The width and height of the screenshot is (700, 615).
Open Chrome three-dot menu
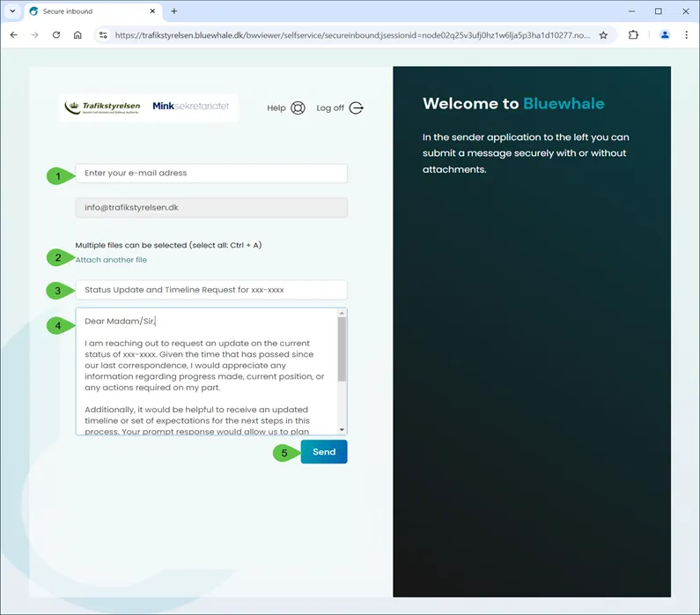pyautogui.click(x=687, y=35)
